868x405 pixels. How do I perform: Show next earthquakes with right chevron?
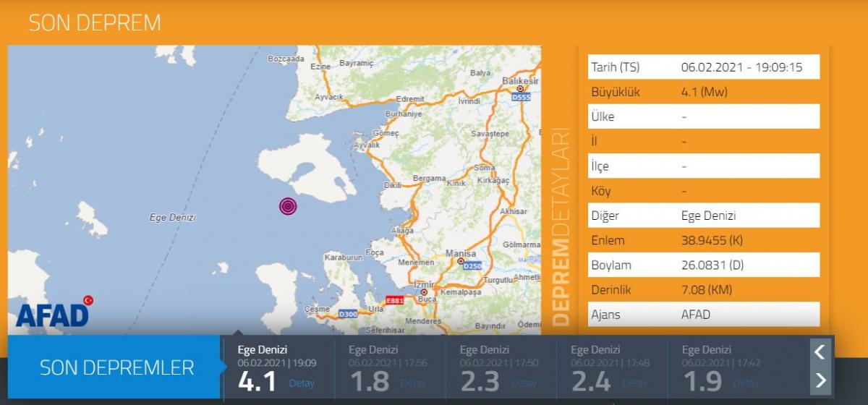click(820, 380)
